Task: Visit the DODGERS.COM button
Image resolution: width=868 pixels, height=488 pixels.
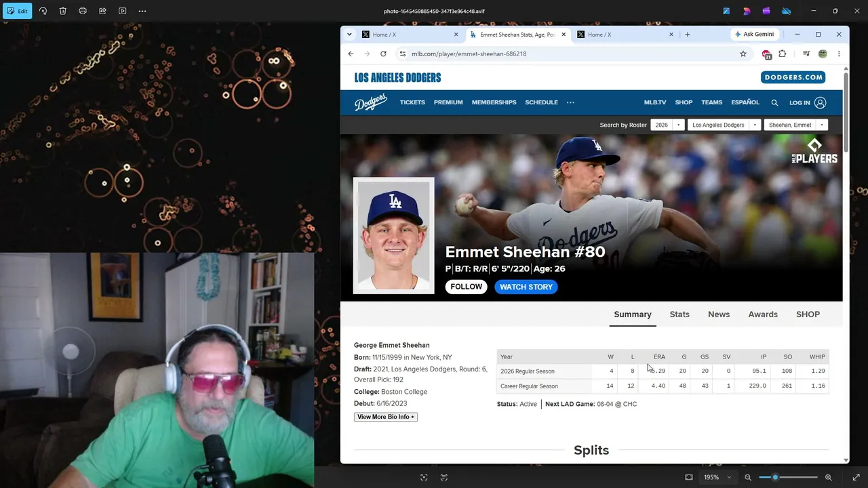Action: click(x=793, y=77)
